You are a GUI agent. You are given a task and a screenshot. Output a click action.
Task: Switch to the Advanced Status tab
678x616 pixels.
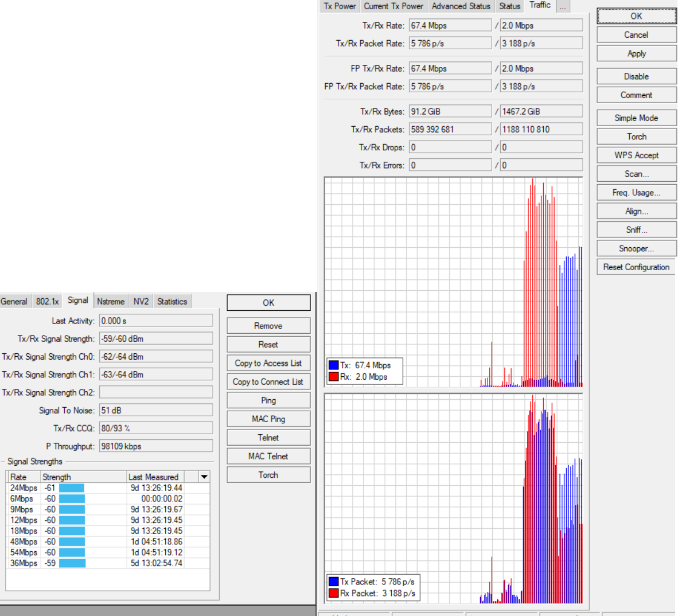tap(461, 6)
